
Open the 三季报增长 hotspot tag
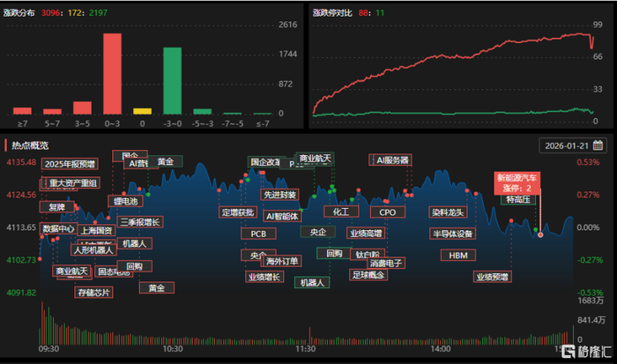(x=140, y=222)
